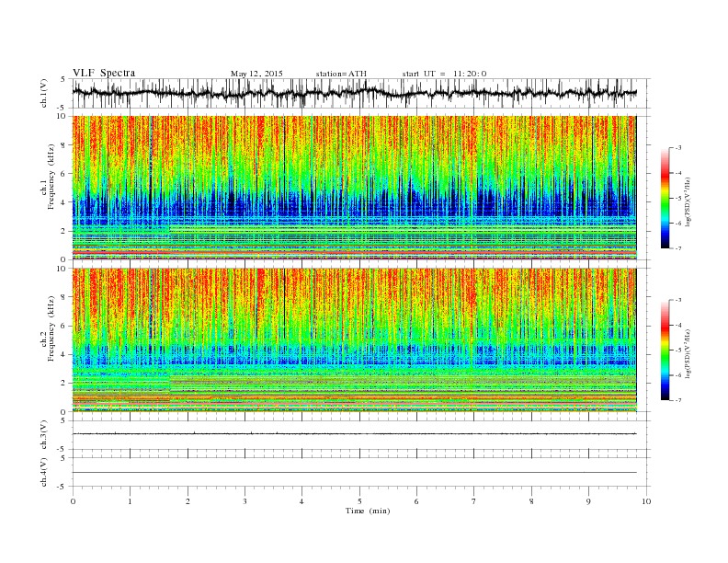The image size is (728, 563).
Task: Click the ch.1 spectrogram PSD color bar
Action: coord(665,198)
